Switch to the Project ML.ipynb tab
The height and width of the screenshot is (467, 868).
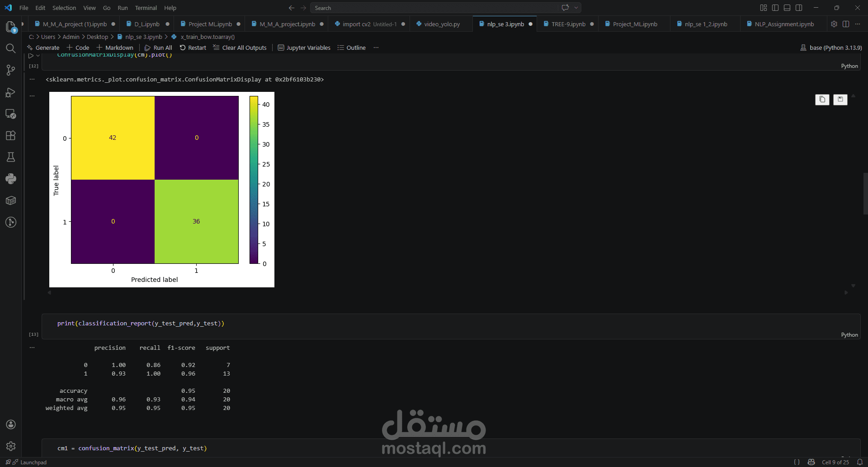(210, 24)
